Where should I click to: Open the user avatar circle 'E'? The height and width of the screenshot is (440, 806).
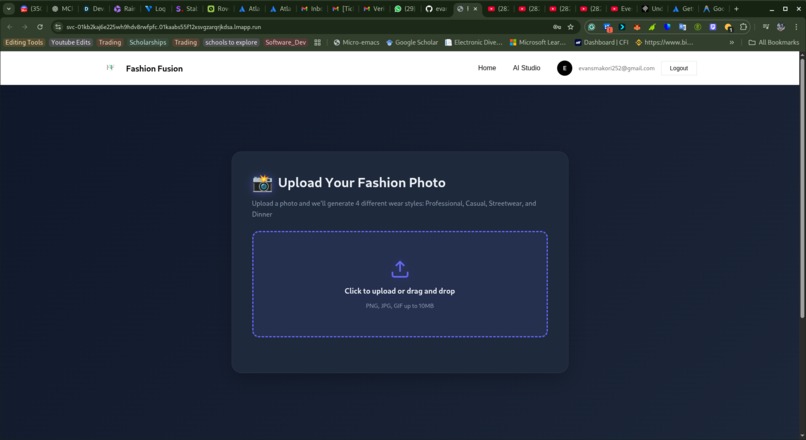tap(564, 68)
